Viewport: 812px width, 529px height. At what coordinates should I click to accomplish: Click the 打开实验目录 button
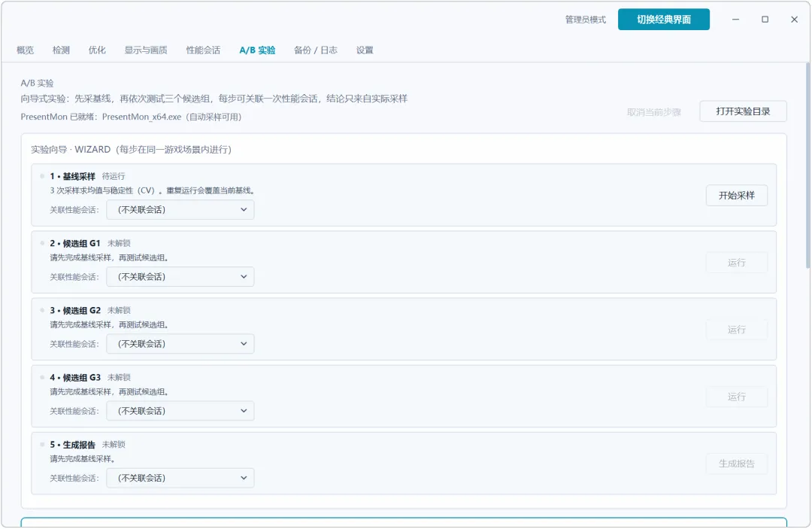[x=743, y=111]
